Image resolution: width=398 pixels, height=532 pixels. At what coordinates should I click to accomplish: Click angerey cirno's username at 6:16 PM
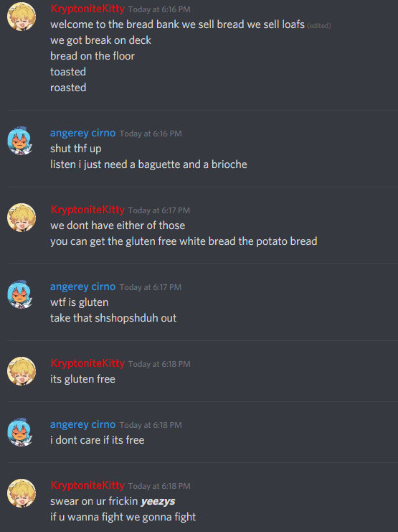[82, 133]
